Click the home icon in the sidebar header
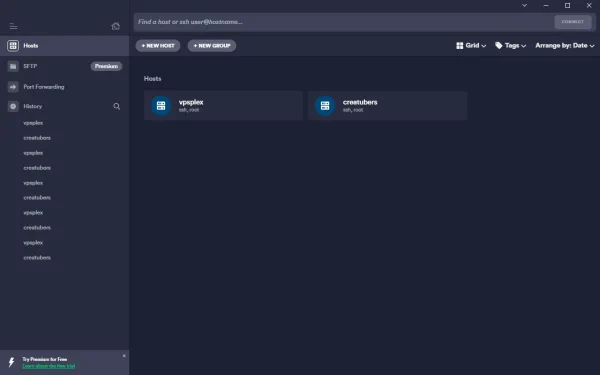The image size is (600, 375). [x=116, y=26]
